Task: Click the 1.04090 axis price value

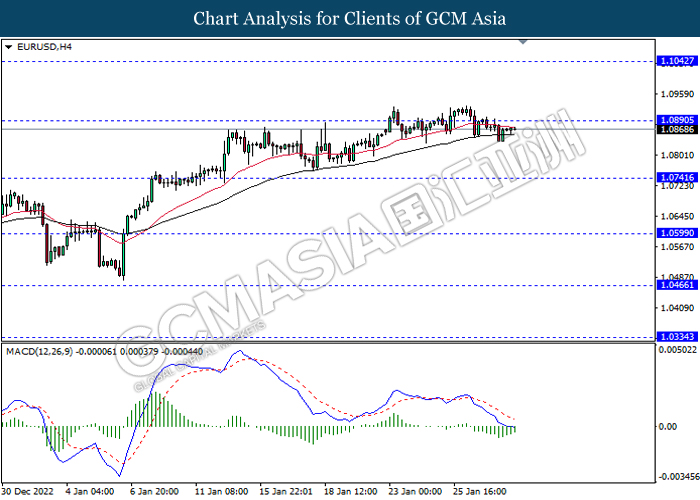Action: (x=677, y=308)
